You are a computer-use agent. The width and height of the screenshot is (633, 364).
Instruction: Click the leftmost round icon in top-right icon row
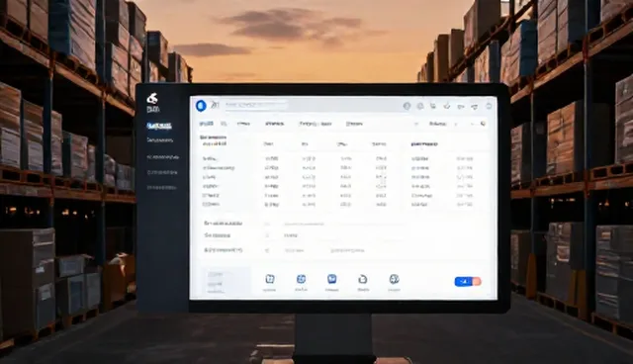(x=407, y=106)
